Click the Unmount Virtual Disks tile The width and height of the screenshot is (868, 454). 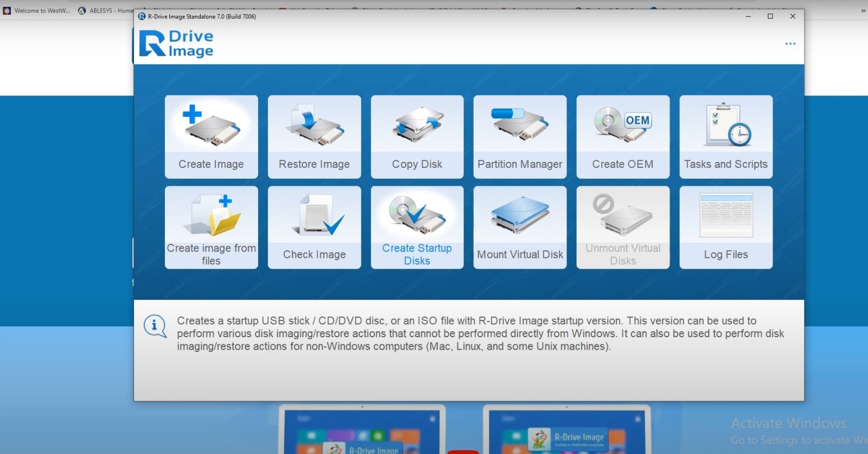click(x=623, y=228)
